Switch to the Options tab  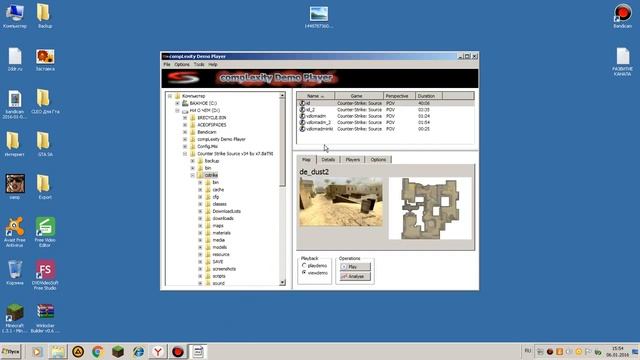[378, 160]
